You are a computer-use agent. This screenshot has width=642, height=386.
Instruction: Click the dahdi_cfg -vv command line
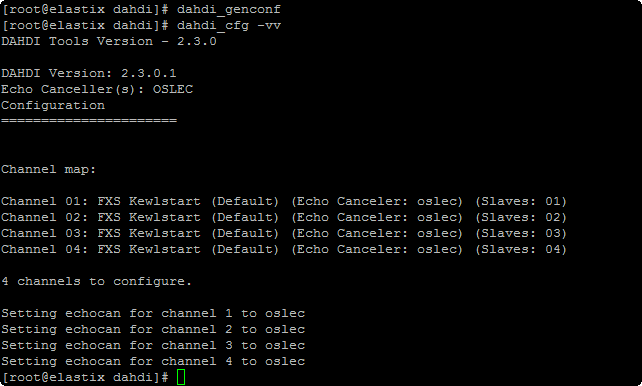pyautogui.click(x=142, y=26)
